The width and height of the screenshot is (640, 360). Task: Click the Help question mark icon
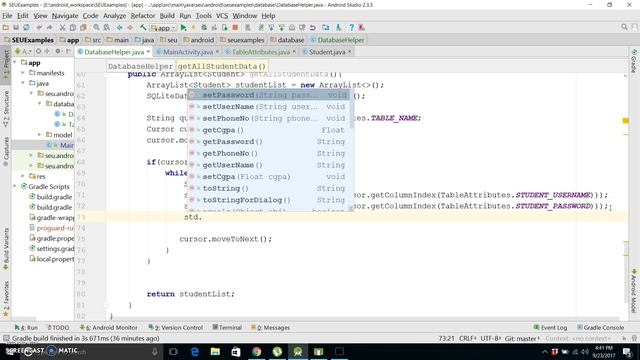click(x=351, y=27)
